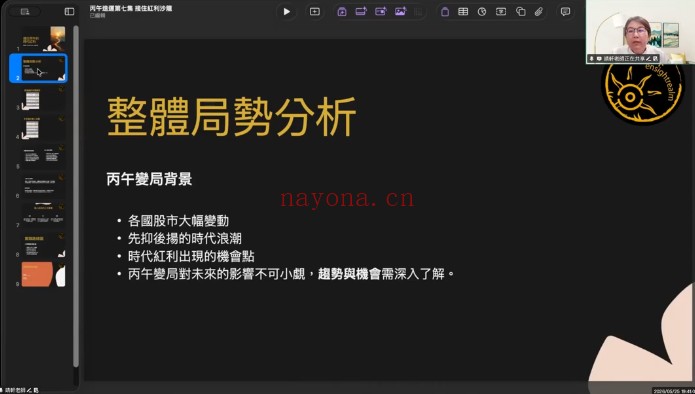Click the subheading 丙午變局背景
The width and height of the screenshot is (695, 394).
(x=149, y=179)
